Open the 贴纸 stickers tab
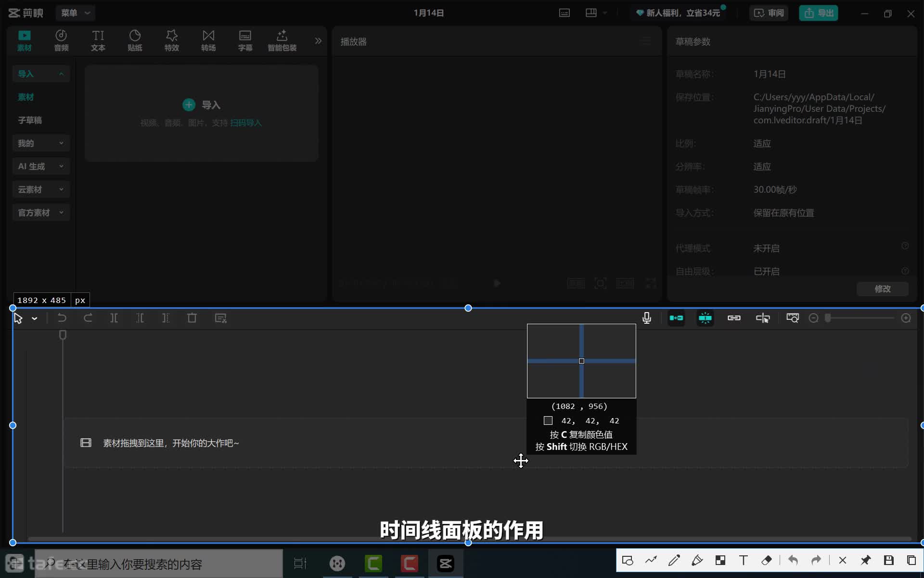The height and width of the screenshot is (578, 924). click(135, 41)
